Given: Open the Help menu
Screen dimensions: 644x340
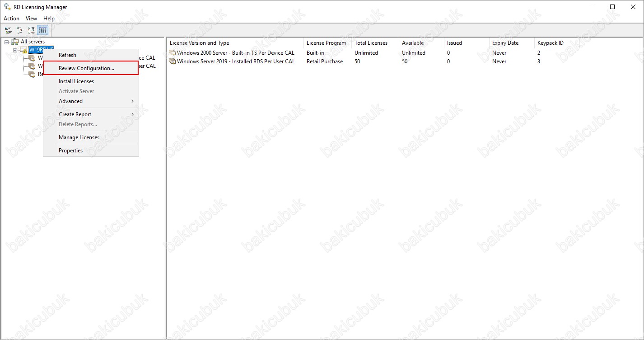Looking at the screenshot, I should click(49, 19).
